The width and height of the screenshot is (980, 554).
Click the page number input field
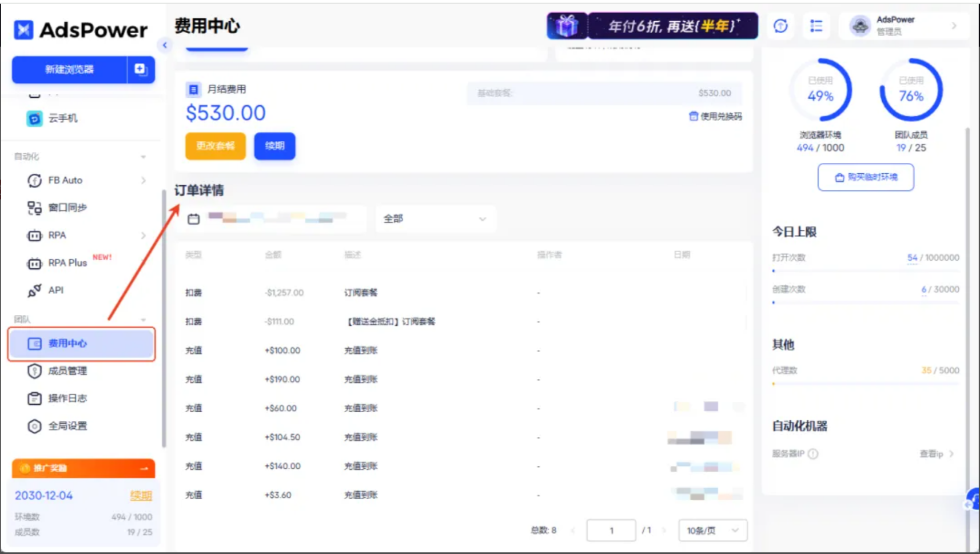611,530
